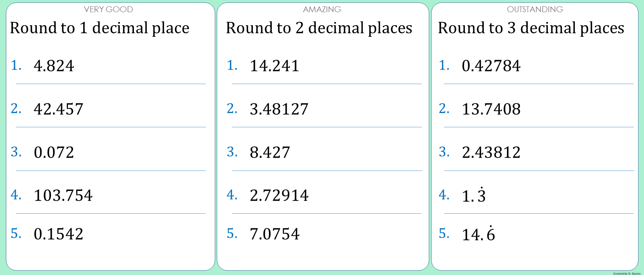Click the 'Created by D. Davies' credit

point(627,273)
